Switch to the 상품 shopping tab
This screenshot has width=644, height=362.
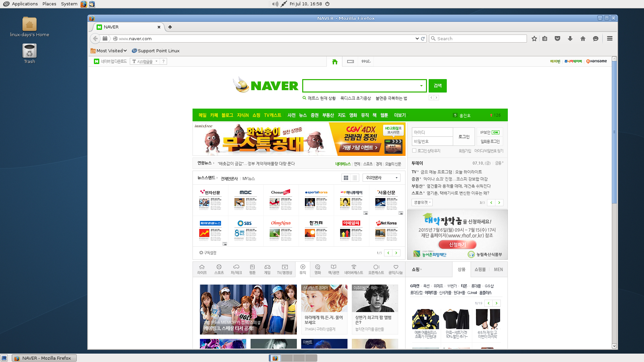point(462,269)
